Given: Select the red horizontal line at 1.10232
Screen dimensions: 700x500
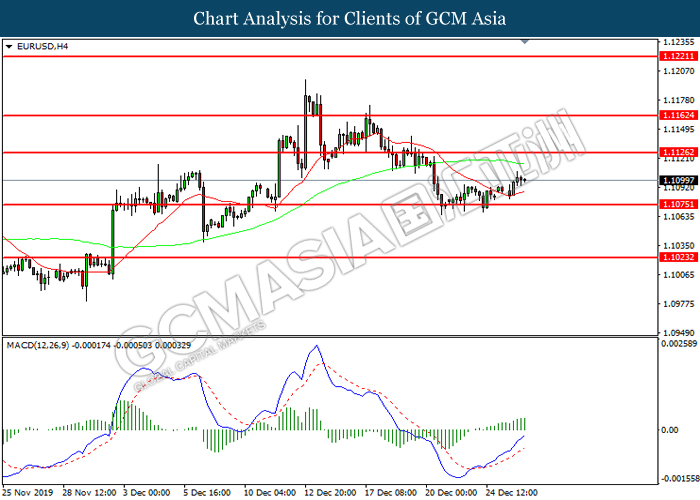Looking at the screenshot, I should coord(330,257).
